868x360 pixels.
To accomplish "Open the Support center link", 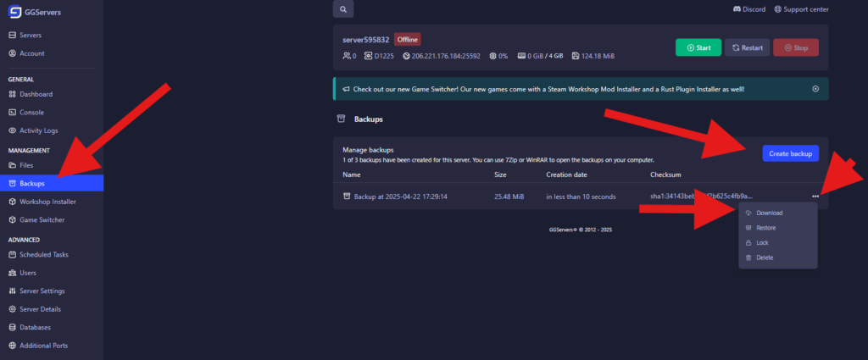I will tap(801, 9).
